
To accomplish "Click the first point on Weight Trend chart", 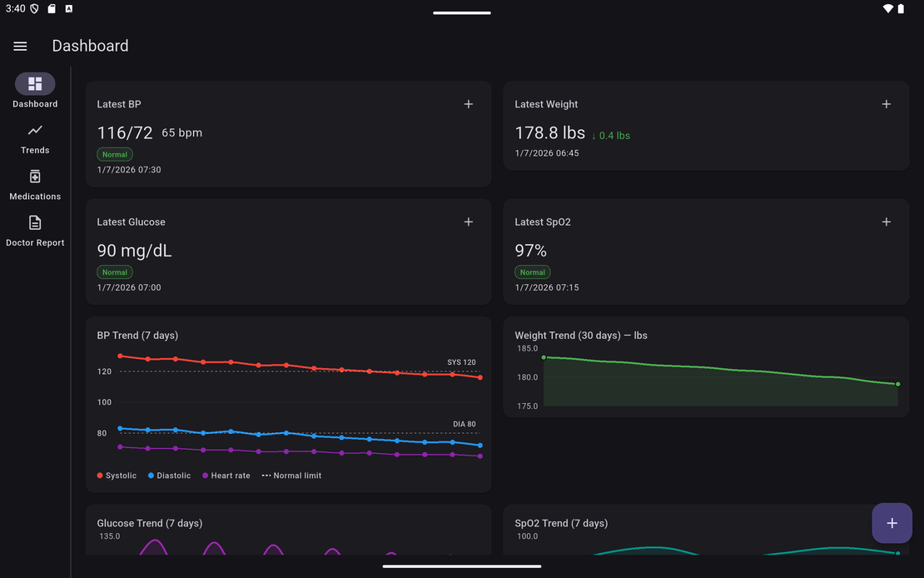I will pos(544,357).
